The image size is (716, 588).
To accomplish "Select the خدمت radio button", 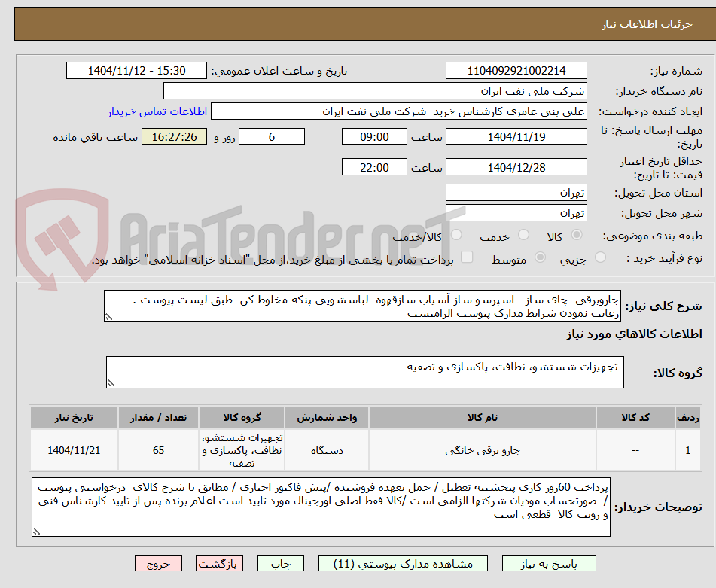I will tap(524, 235).
